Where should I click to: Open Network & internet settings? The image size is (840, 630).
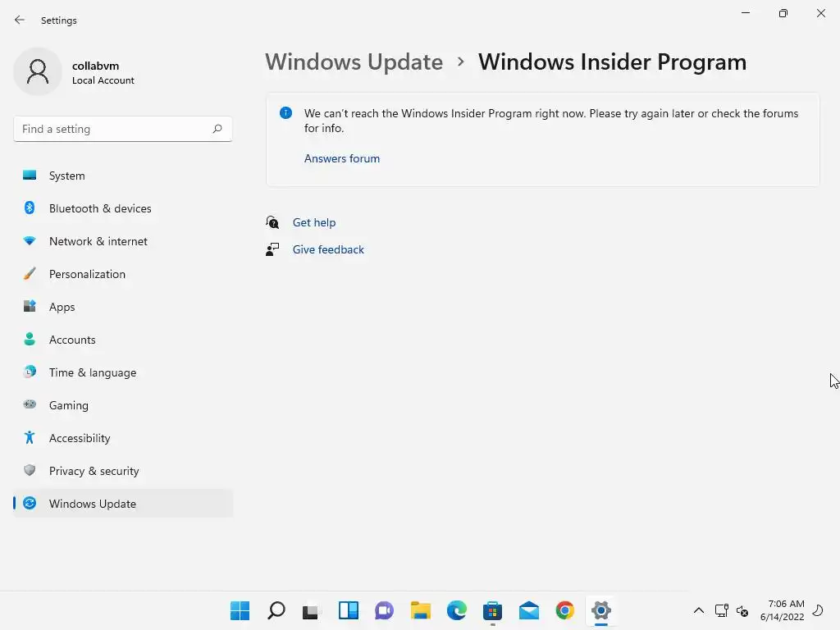point(123,241)
